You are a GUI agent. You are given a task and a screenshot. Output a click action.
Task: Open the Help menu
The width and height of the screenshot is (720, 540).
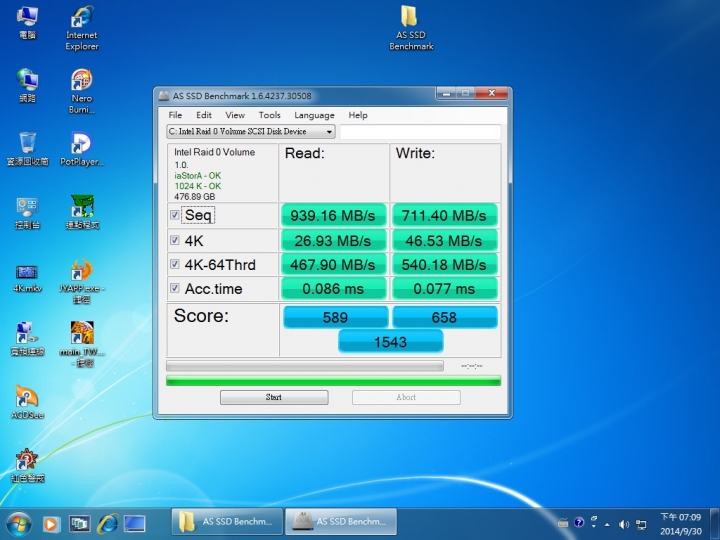click(358, 115)
